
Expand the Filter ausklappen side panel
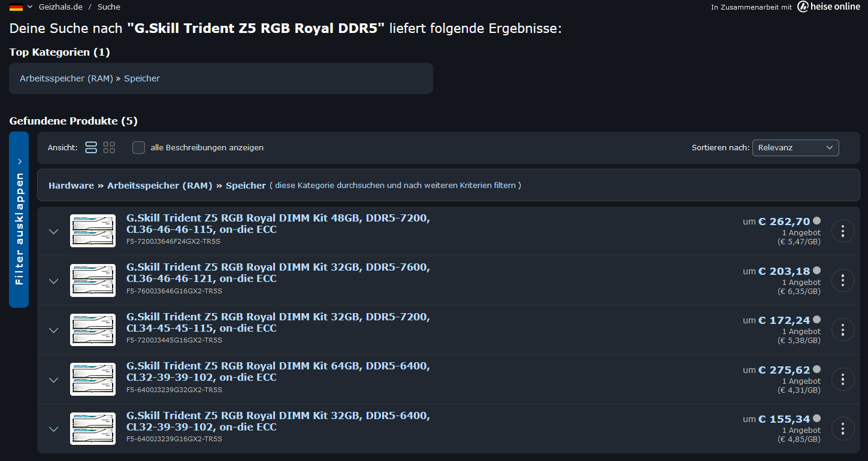pos(19,219)
